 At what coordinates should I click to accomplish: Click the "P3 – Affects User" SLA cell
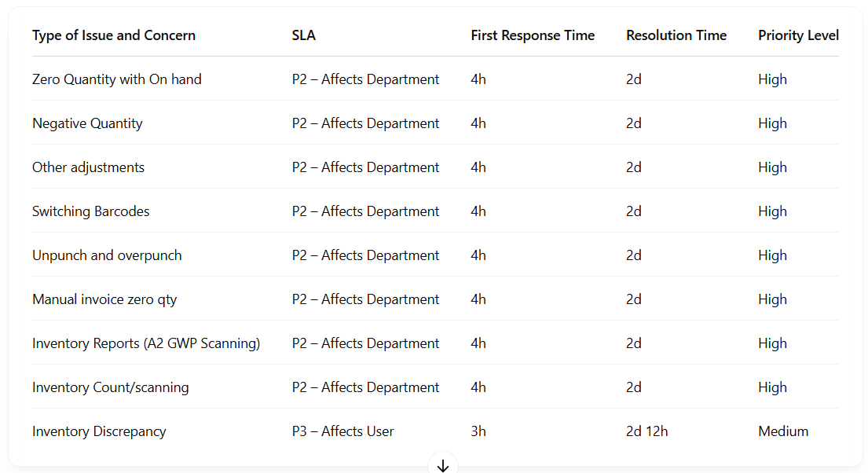coord(342,431)
